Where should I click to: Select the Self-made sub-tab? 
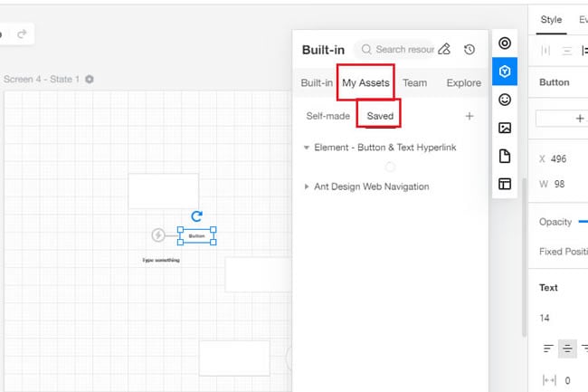327,116
